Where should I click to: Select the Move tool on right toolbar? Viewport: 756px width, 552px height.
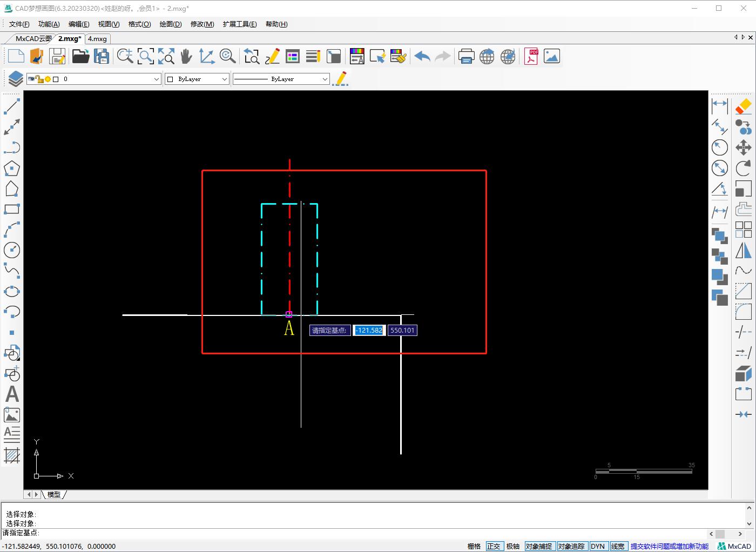[744, 147]
